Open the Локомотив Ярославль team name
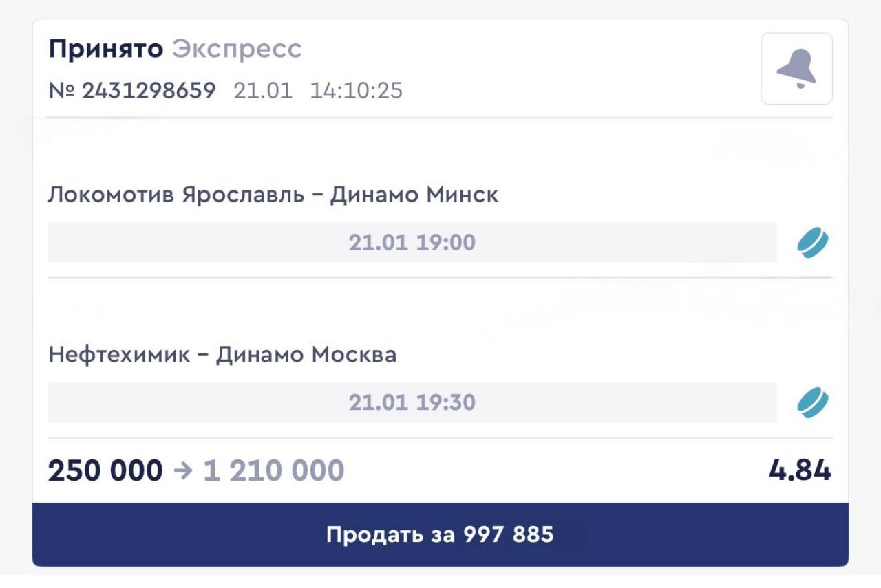881x588 pixels. (176, 195)
